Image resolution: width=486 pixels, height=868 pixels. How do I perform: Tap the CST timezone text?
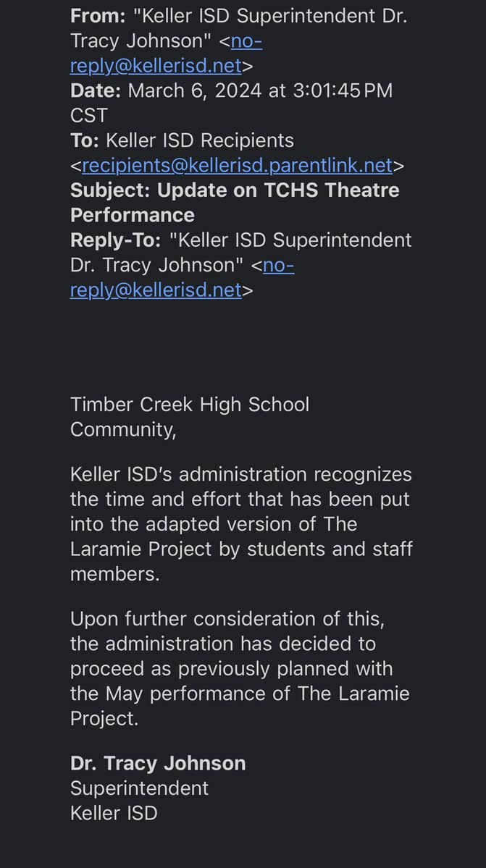click(88, 115)
